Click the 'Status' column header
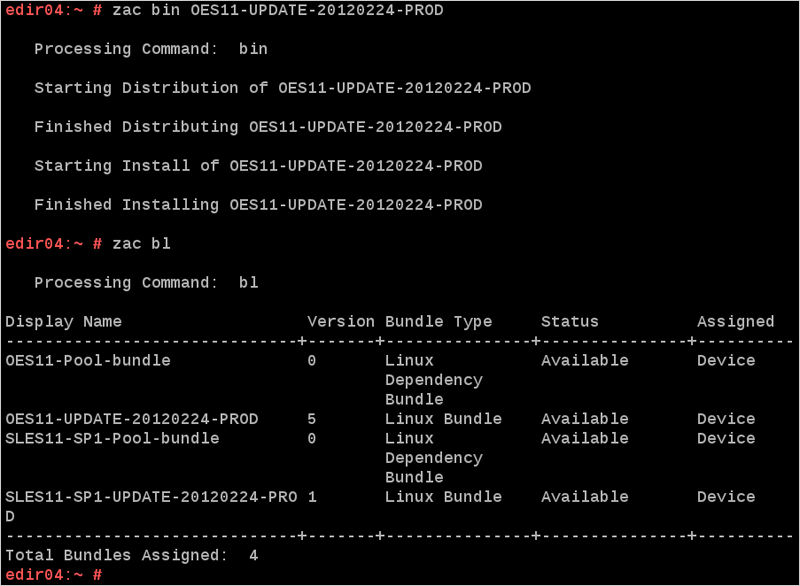Image resolution: width=800 pixels, height=586 pixels. (570, 322)
